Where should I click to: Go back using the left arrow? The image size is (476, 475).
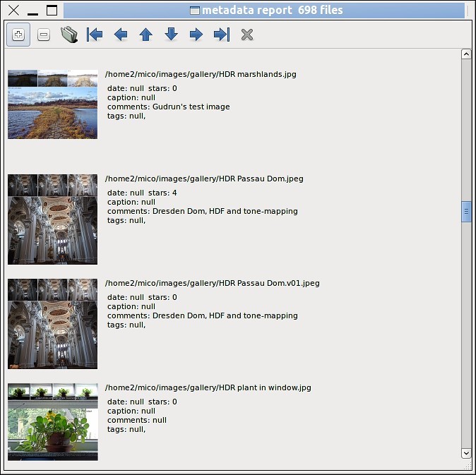(x=121, y=35)
